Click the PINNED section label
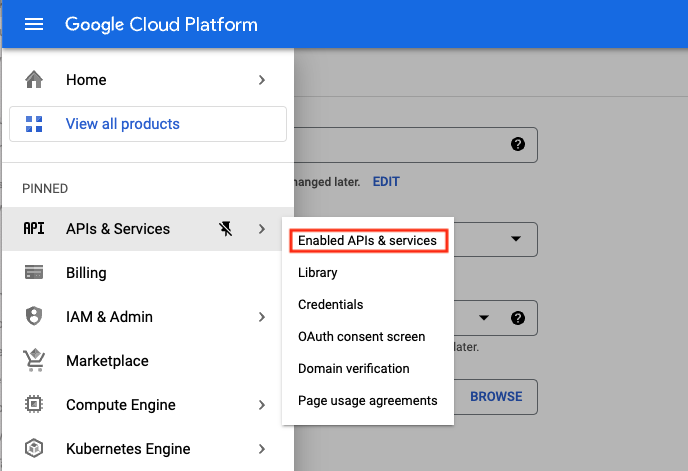688x471 pixels. click(x=45, y=189)
